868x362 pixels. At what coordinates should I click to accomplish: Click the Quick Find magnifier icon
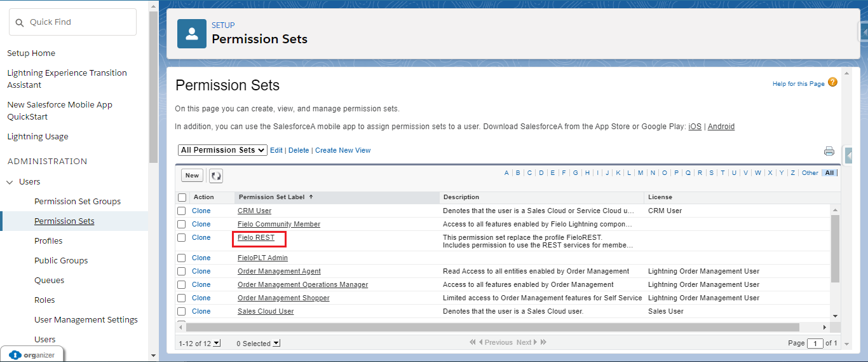[x=20, y=22]
